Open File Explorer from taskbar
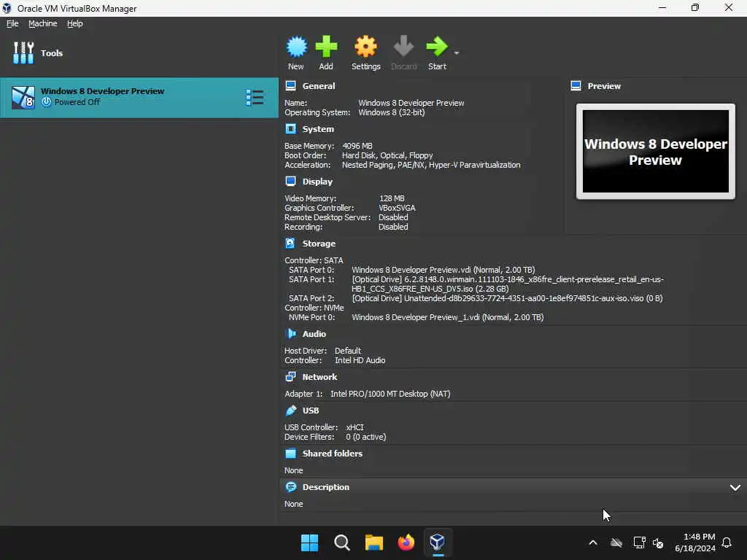 (374, 542)
